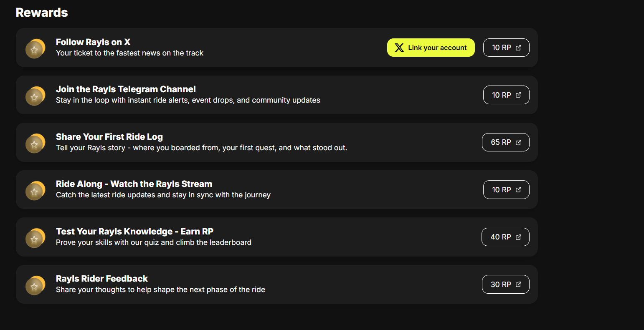644x330 pixels.
Task: Click the 10 RP button for Watch the Rayls Stream
Action: coord(506,190)
